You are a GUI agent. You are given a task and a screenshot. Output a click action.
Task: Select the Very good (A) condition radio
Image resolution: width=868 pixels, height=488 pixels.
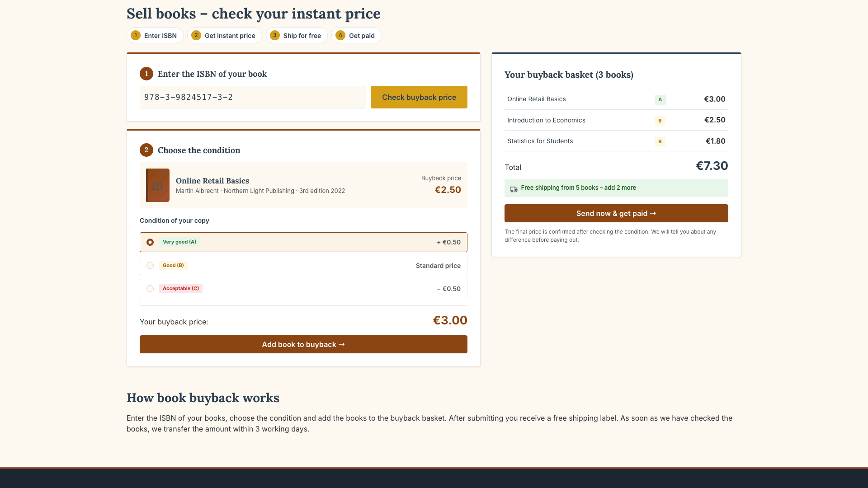150,242
